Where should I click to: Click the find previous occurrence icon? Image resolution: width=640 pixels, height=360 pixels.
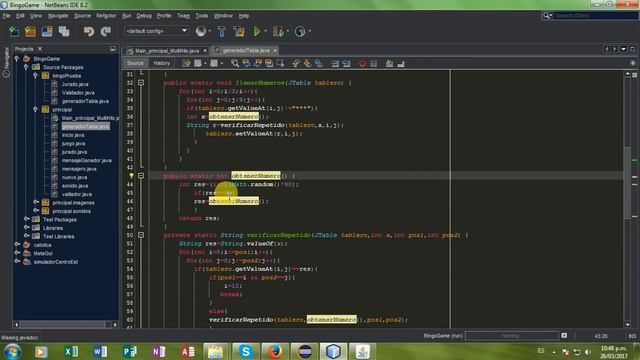(x=246, y=63)
